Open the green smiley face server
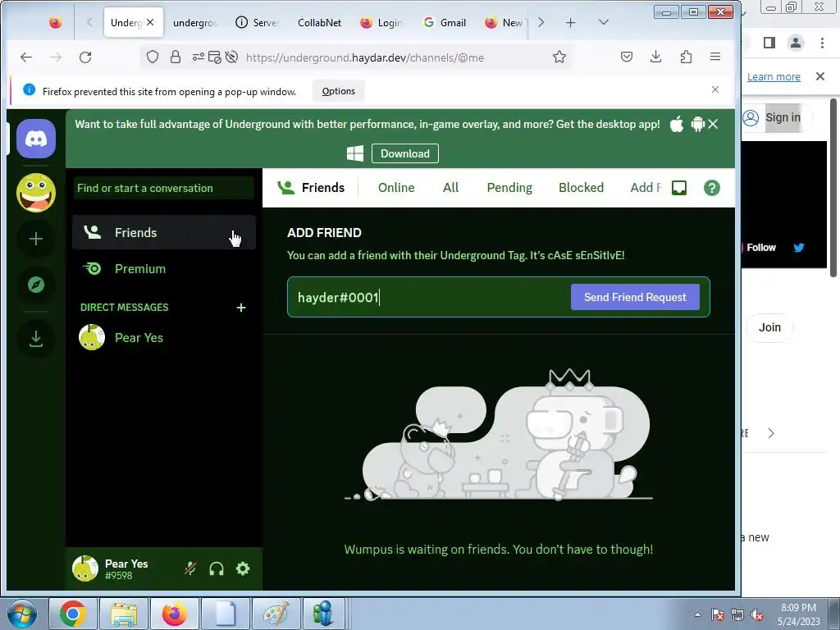 36,192
